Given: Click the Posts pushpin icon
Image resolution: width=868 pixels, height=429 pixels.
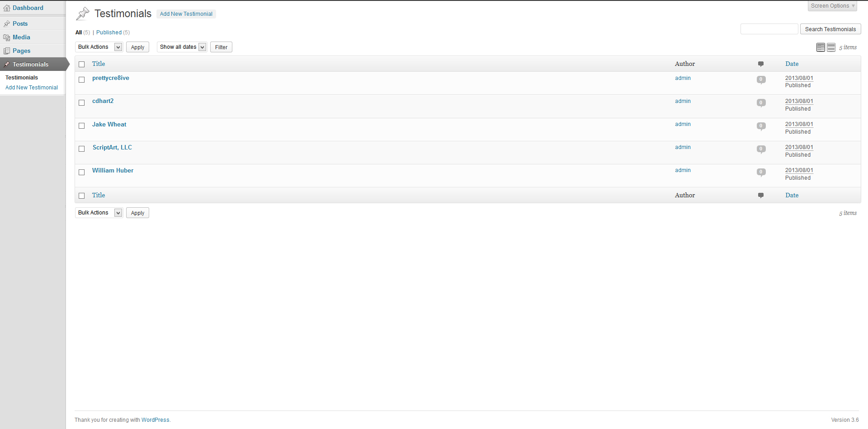Looking at the screenshot, I should pyautogui.click(x=7, y=24).
